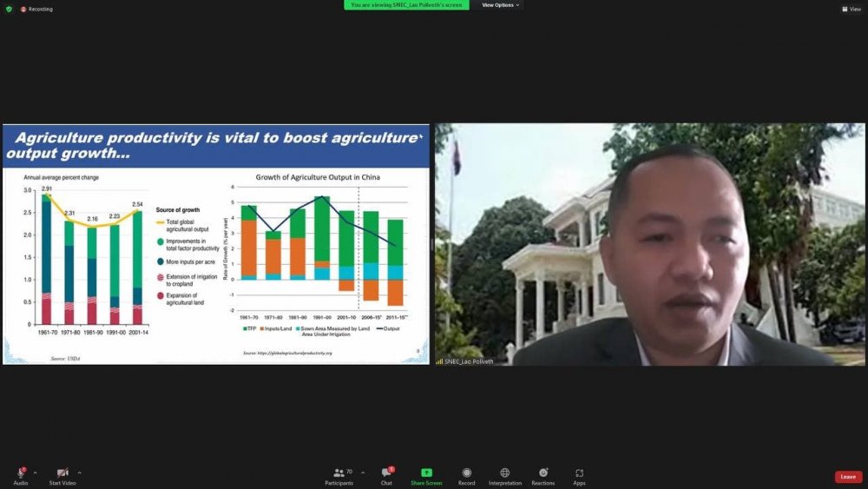Click the shared slide with agriculture charts
This screenshot has width=868, height=489.
(215, 243)
